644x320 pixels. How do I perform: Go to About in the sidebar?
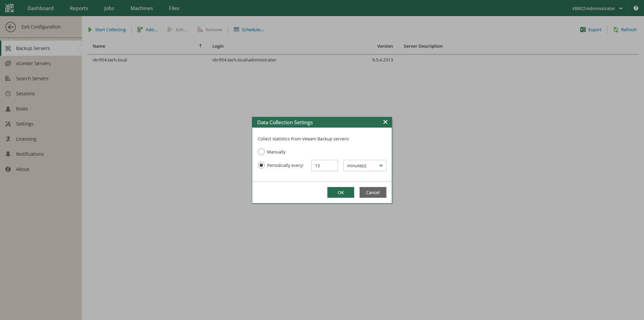(x=41, y=169)
